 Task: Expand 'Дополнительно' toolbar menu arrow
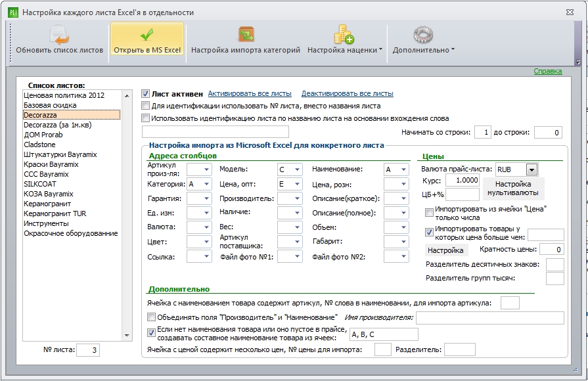(453, 49)
